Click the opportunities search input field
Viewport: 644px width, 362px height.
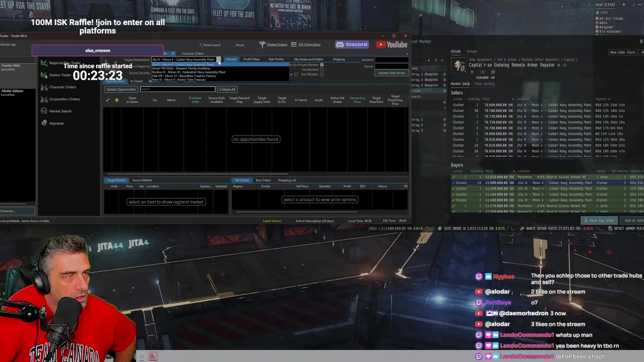177,89
